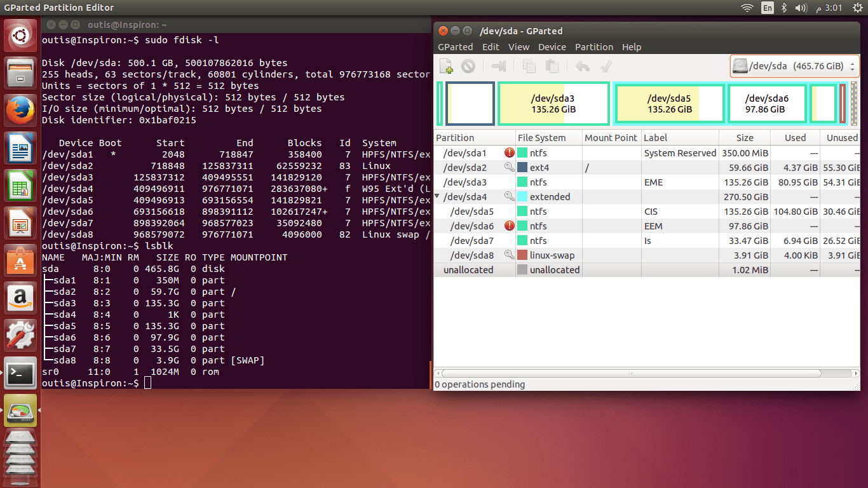Click the lock icon on /dev/sda8 row
This screenshot has height=488, width=868.
tap(508, 255)
